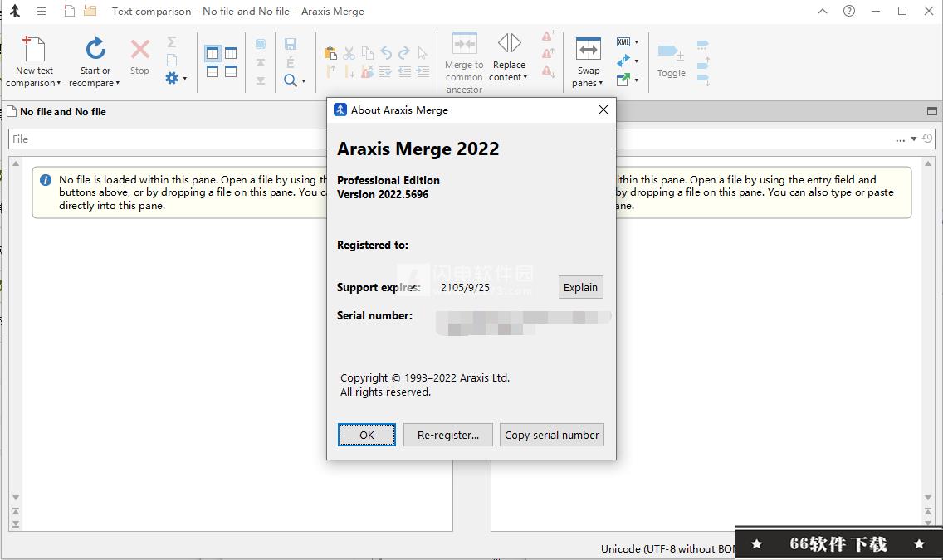Open comparison options with the gear icon

coord(171,78)
